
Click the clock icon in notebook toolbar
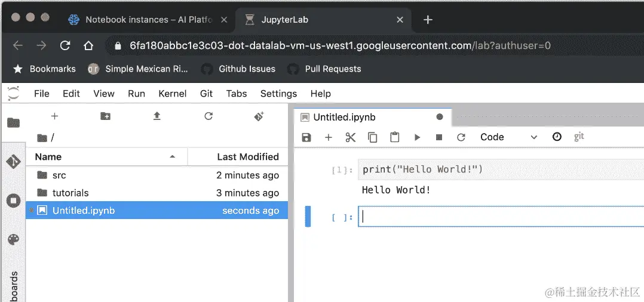pos(557,137)
